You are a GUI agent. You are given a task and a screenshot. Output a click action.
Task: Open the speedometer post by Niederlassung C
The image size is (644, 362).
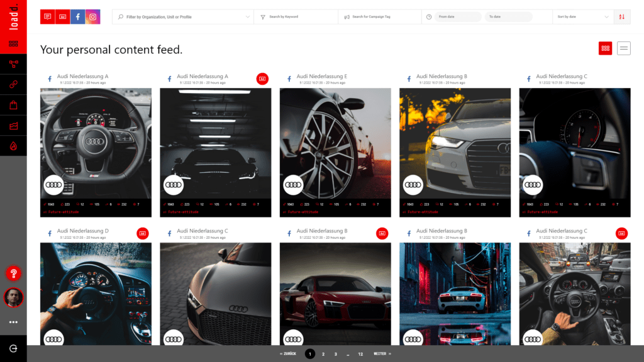575,143
